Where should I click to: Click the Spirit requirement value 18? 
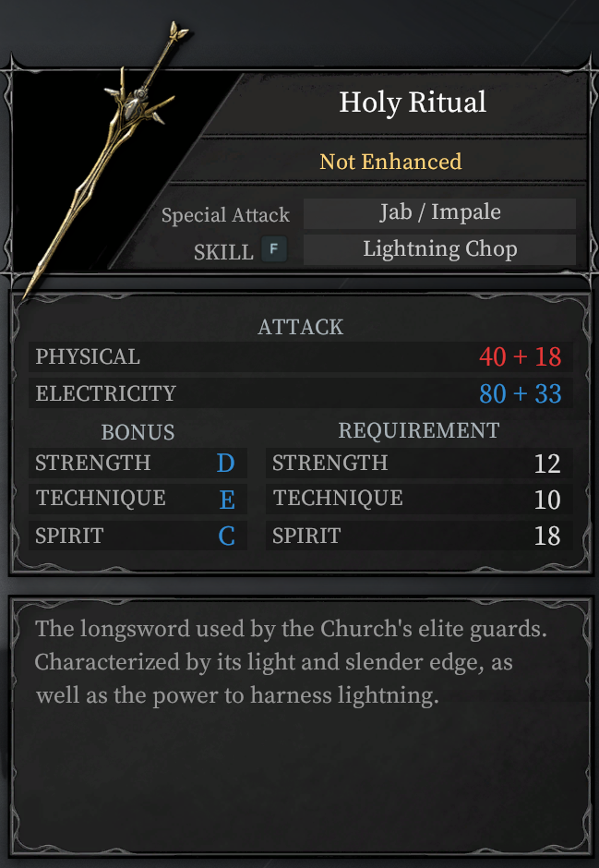click(x=547, y=536)
